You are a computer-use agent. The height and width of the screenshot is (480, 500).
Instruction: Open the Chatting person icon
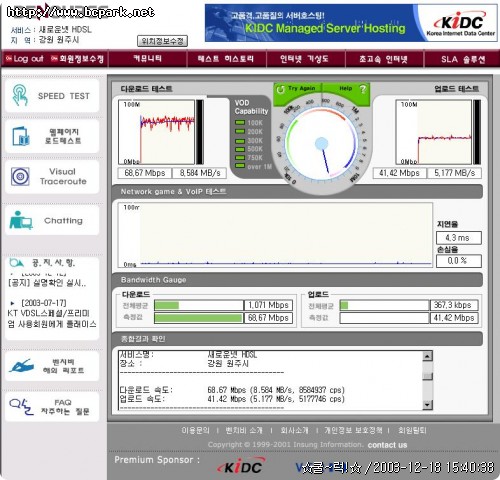[x=21, y=220]
